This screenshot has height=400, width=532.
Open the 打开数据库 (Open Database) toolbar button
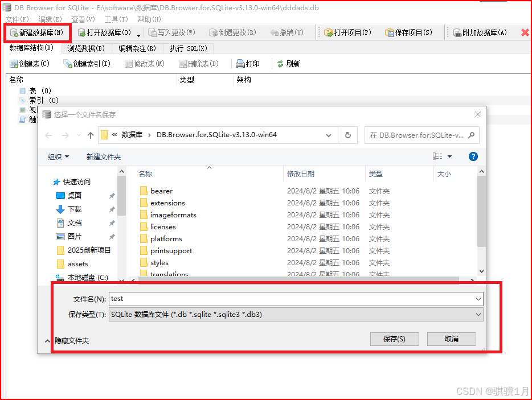point(104,32)
